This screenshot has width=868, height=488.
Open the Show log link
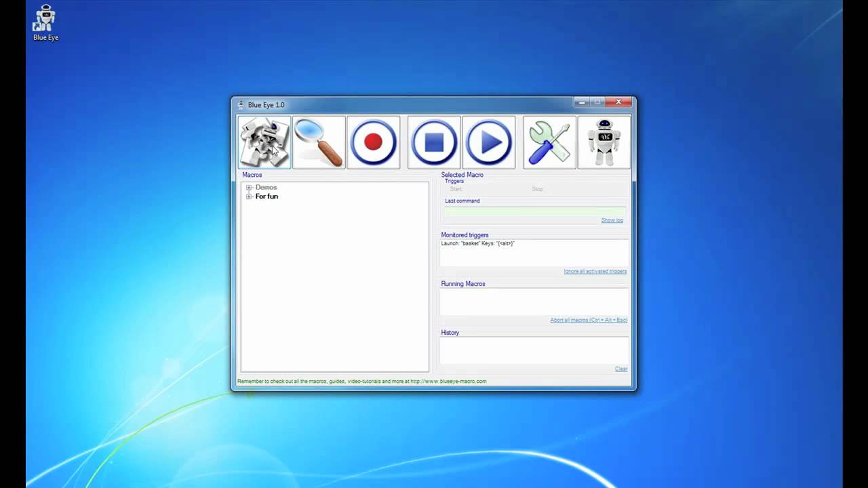click(x=612, y=220)
